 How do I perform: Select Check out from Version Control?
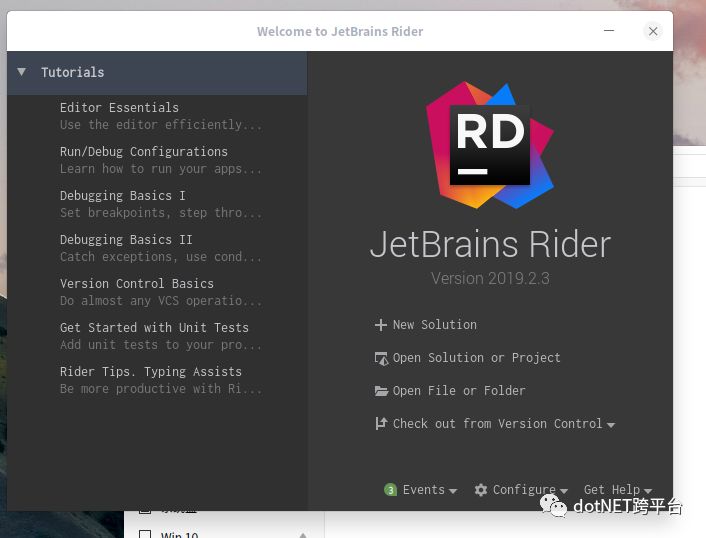497,424
